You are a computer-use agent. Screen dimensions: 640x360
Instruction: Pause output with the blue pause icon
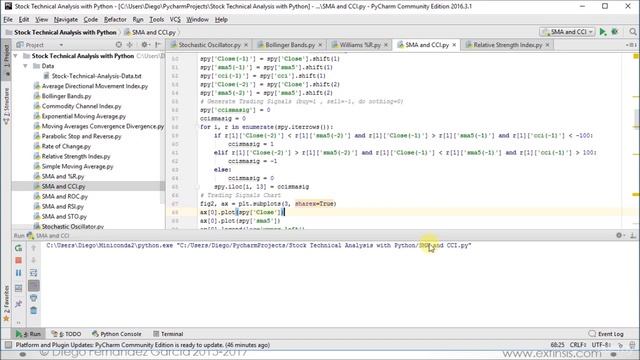pos(18,273)
